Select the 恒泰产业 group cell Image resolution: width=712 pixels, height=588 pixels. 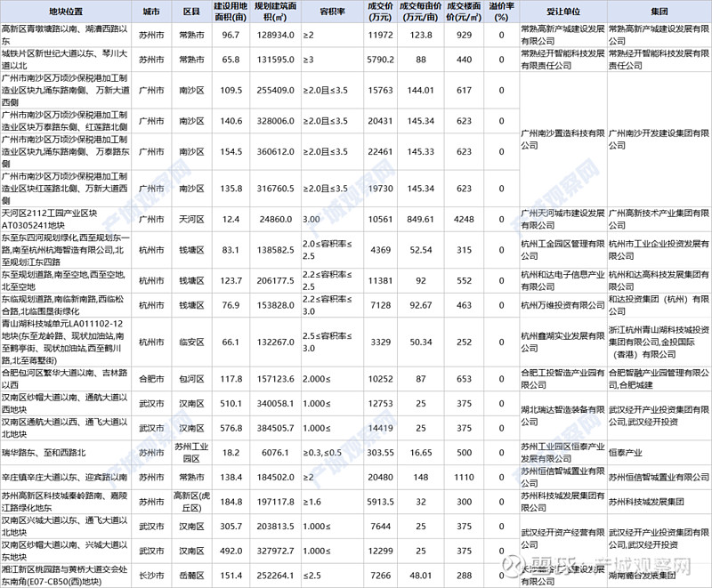click(x=659, y=453)
